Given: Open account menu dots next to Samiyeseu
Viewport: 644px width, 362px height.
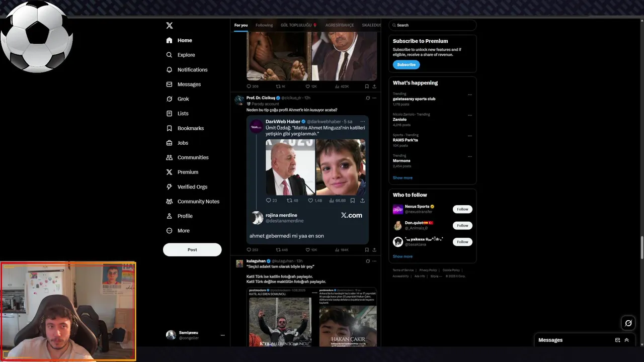Looking at the screenshot, I should tap(222, 335).
